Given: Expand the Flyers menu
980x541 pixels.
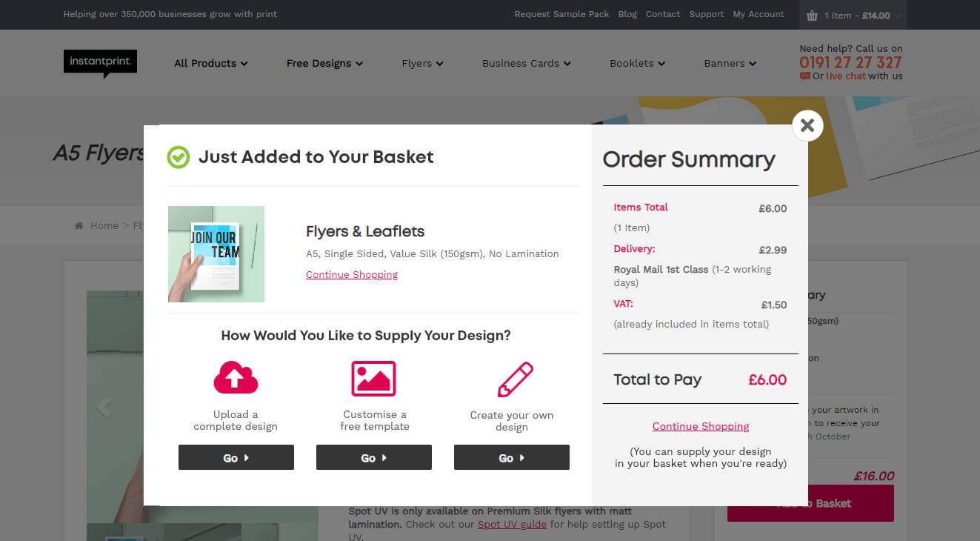Looking at the screenshot, I should [422, 64].
